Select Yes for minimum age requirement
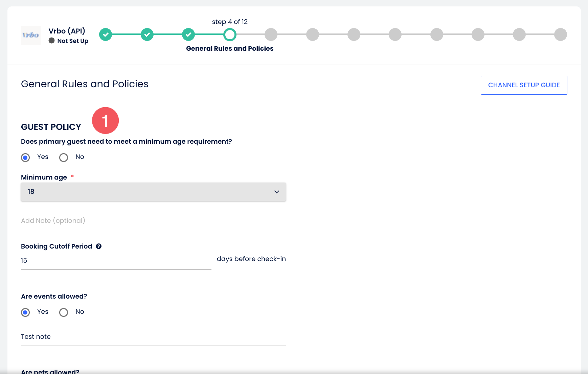The width and height of the screenshot is (588, 374). (x=25, y=158)
